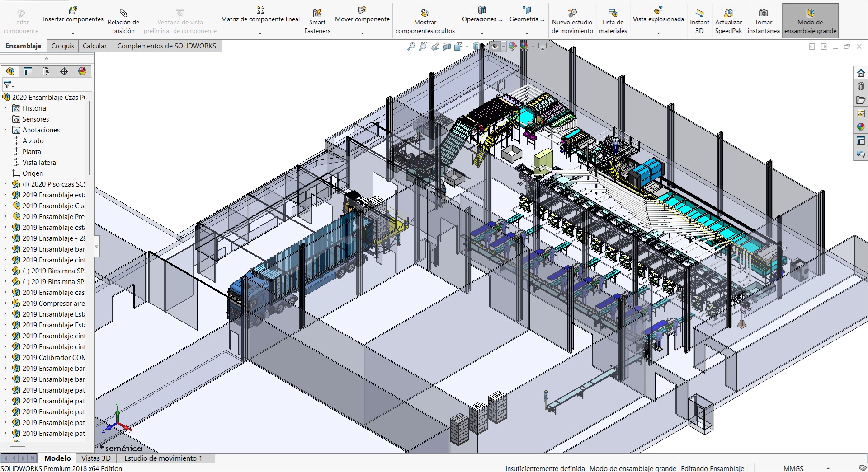Viewport: 868px width, 472px height.
Task: Click Previous view icon
Action: [x=435, y=47]
